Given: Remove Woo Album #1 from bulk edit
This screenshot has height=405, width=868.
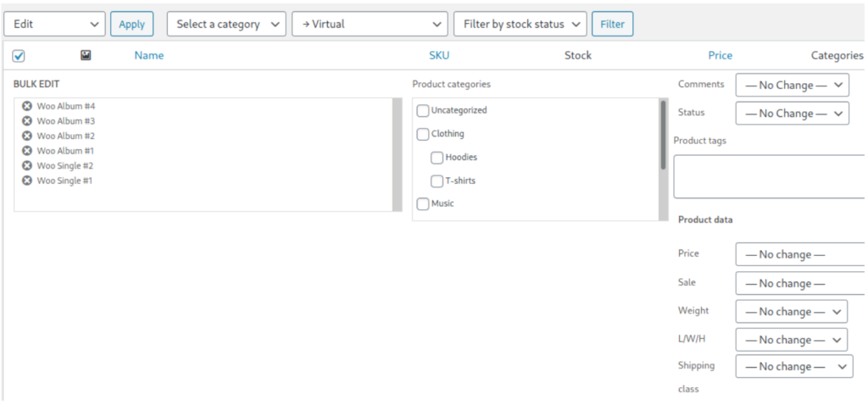Looking at the screenshot, I should pyautogui.click(x=26, y=151).
